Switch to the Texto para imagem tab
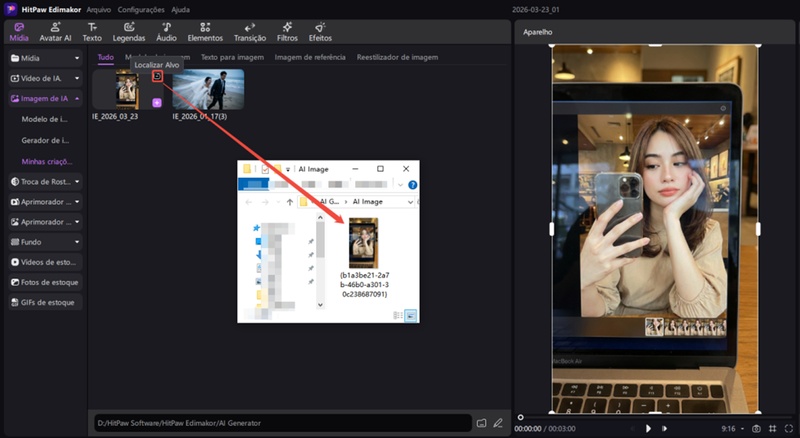 coord(232,58)
